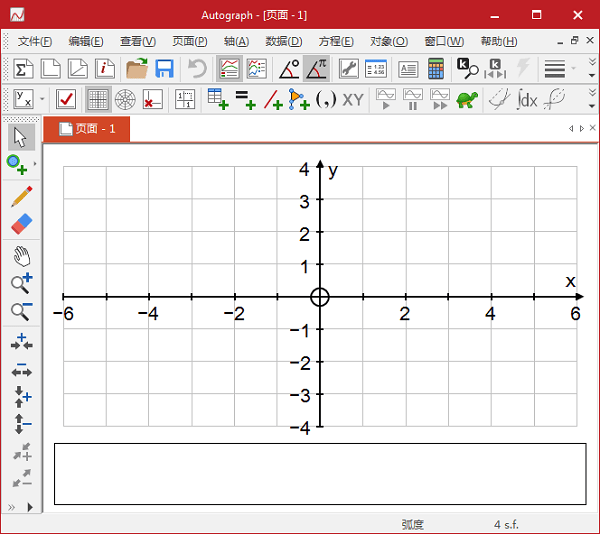This screenshot has height=534, width=600.
Task: Open the 帮助(H) menu
Action: (498, 41)
